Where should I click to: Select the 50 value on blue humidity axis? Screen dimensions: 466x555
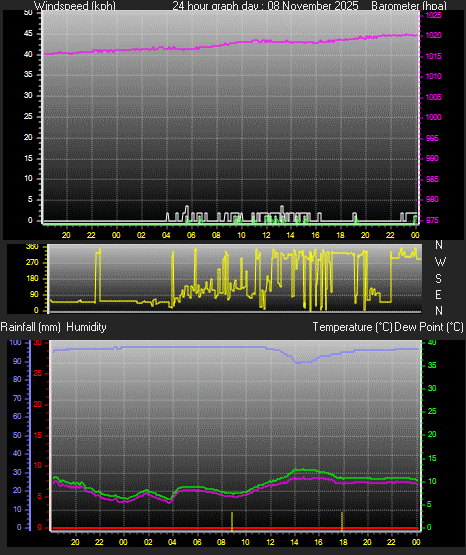[x=17, y=435]
